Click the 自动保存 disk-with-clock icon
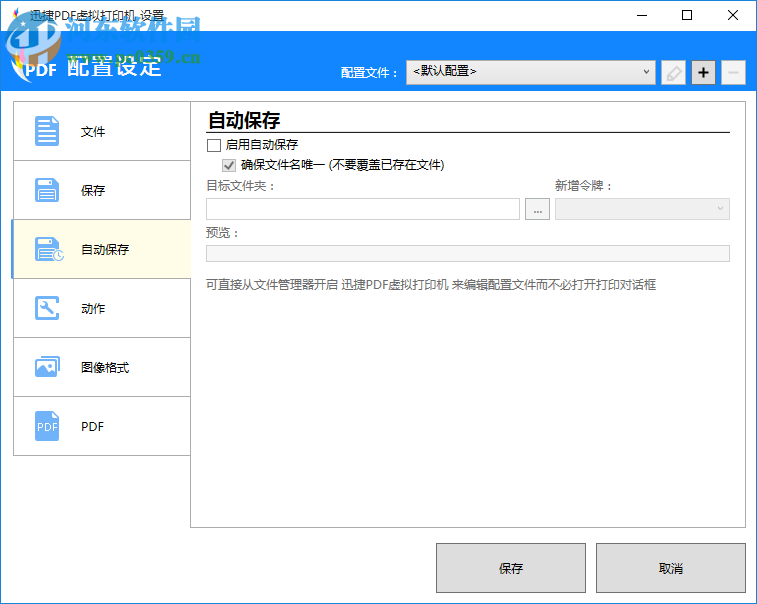Screen dimensions: 757x604 pyautogui.click(x=49, y=249)
